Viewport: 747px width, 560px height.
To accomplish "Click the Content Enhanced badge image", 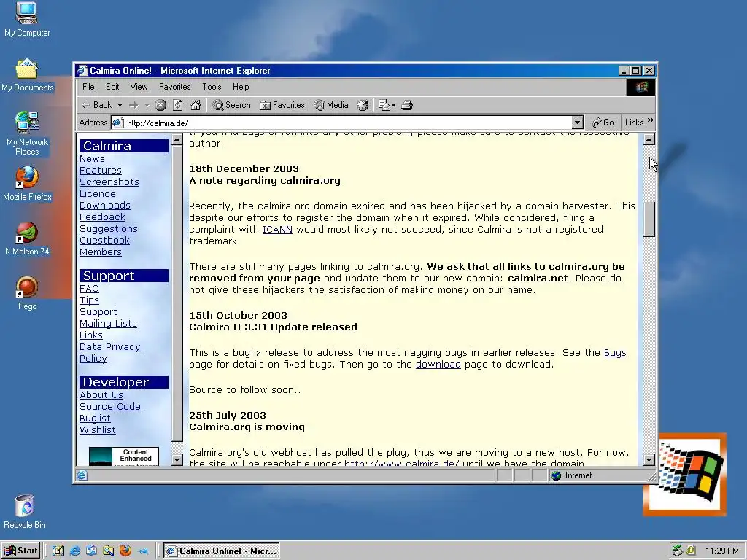I will [x=124, y=456].
